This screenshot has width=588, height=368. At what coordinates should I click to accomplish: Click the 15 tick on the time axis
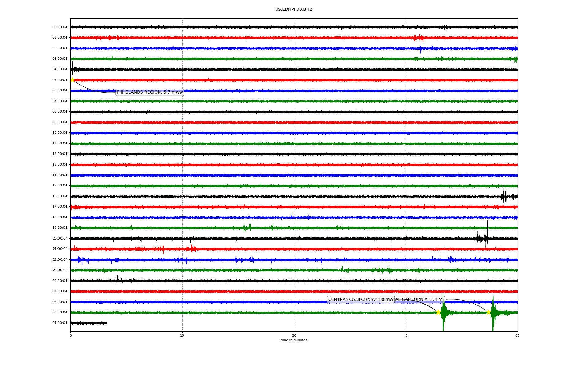[x=182, y=335]
